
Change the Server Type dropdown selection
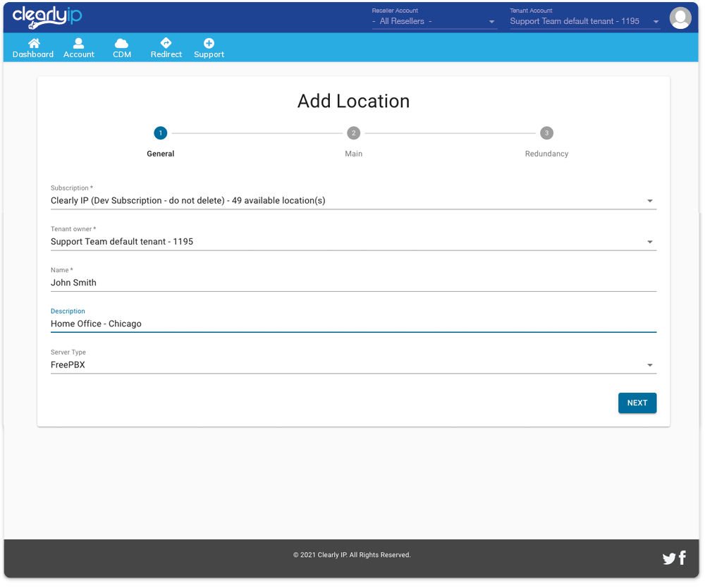pyautogui.click(x=352, y=365)
